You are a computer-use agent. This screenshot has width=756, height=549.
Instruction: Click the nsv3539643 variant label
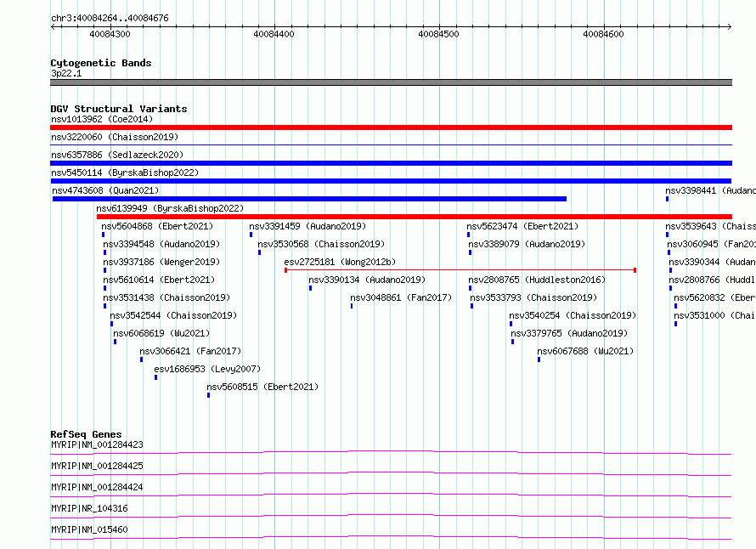coord(711,226)
